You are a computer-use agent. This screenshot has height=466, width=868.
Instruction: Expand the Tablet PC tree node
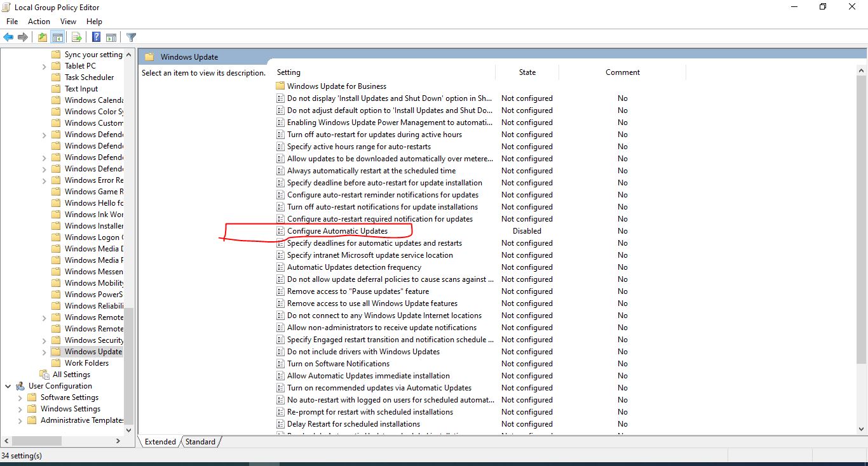click(x=44, y=66)
